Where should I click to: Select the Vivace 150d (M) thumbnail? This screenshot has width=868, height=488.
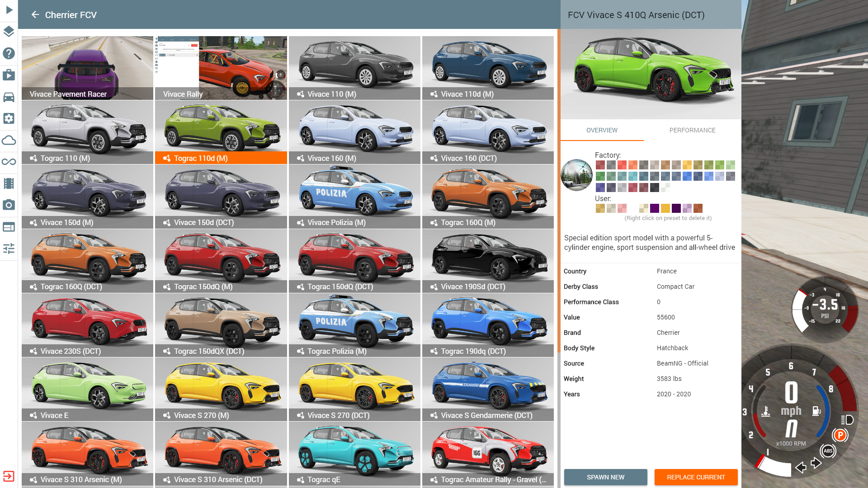[x=87, y=196]
